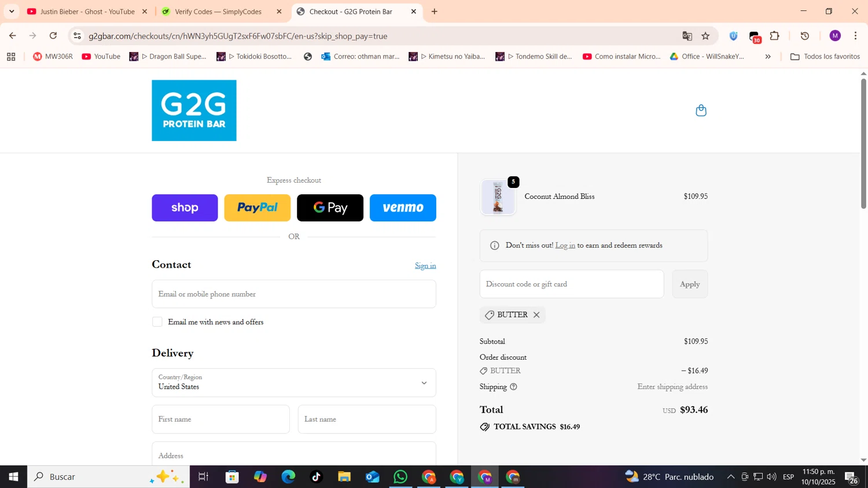Open the apps grid in bookmarks bar
This screenshot has width=868, height=488.
pyautogui.click(x=11, y=57)
